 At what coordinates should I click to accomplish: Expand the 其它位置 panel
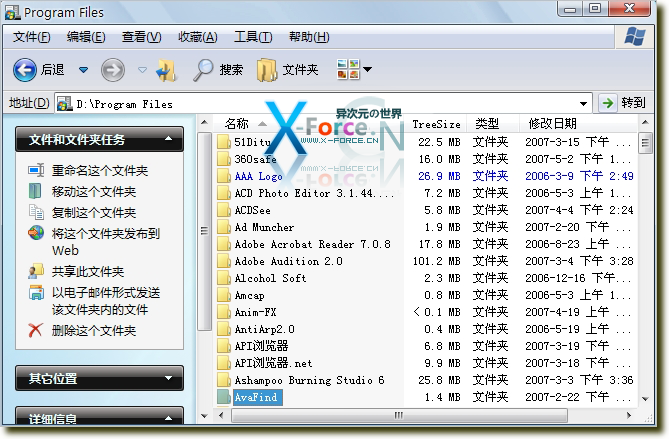click(x=168, y=378)
